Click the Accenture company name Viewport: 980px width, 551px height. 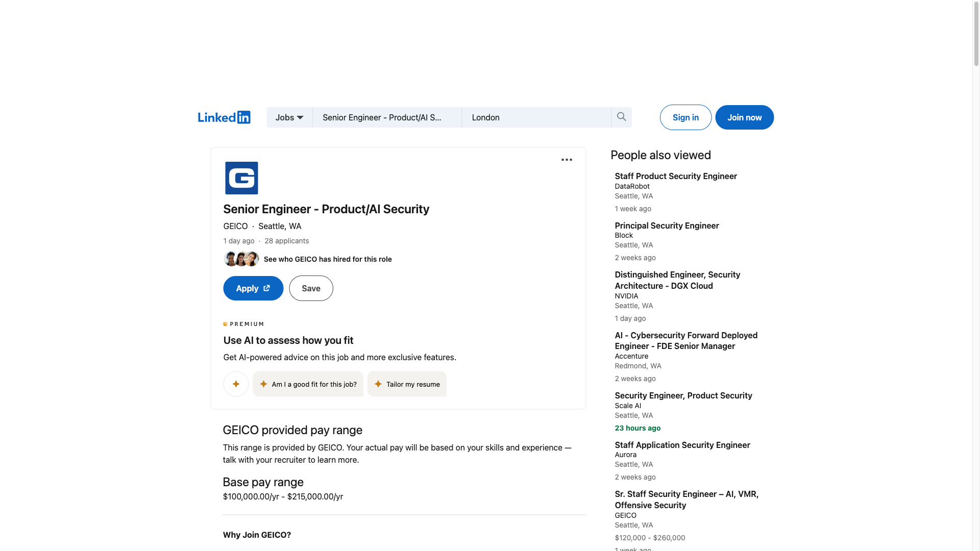(x=631, y=356)
